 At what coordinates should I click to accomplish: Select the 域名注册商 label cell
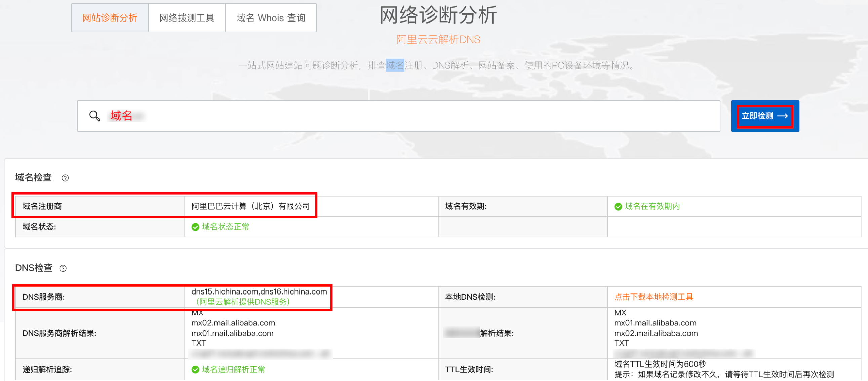point(100,206)
